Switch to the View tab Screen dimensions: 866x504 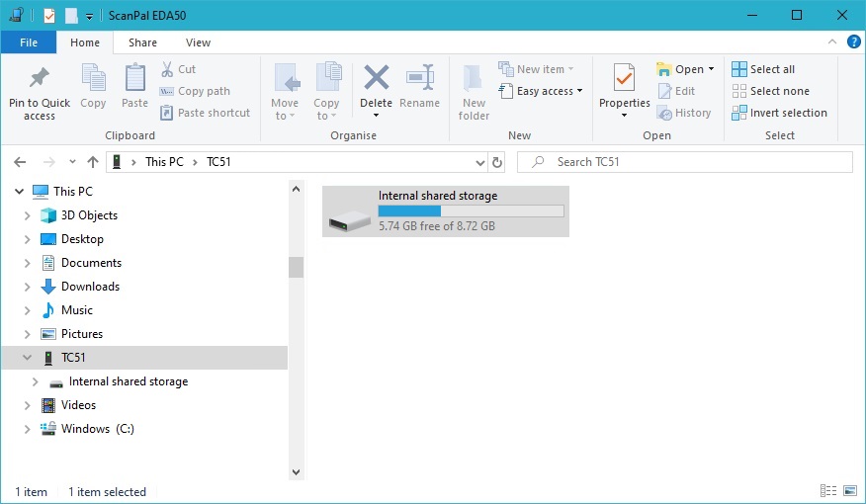click(198, 42)
